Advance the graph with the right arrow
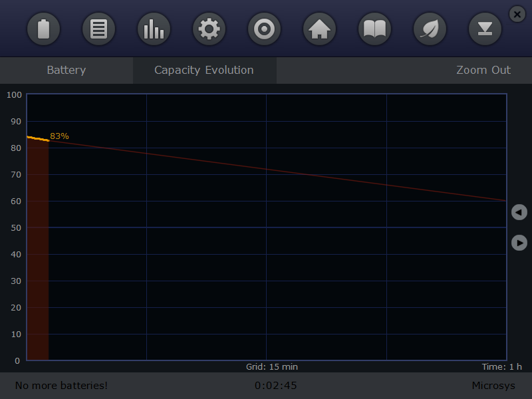The image size is (532, 399). (519, 243)
